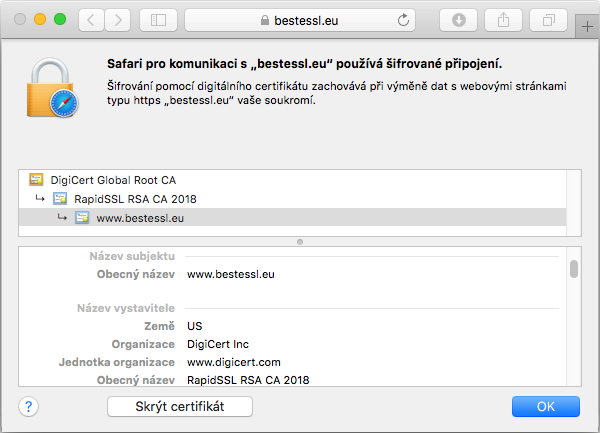Show the Safari sidebar

[x=158, y=20]
